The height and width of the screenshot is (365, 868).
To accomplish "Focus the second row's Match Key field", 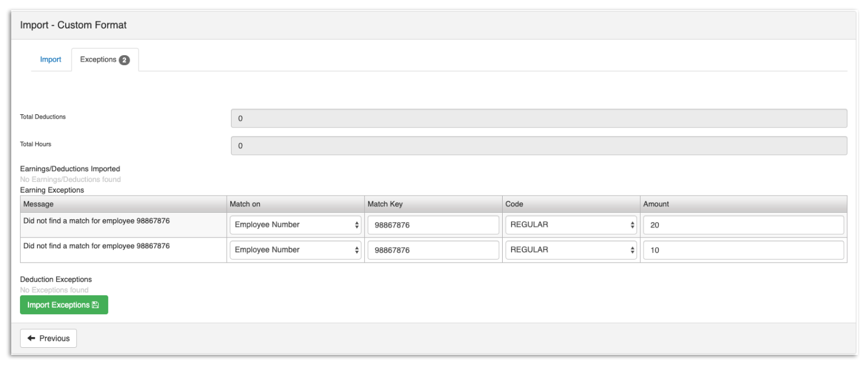I will pyautogui.click(x=433, y=250).
